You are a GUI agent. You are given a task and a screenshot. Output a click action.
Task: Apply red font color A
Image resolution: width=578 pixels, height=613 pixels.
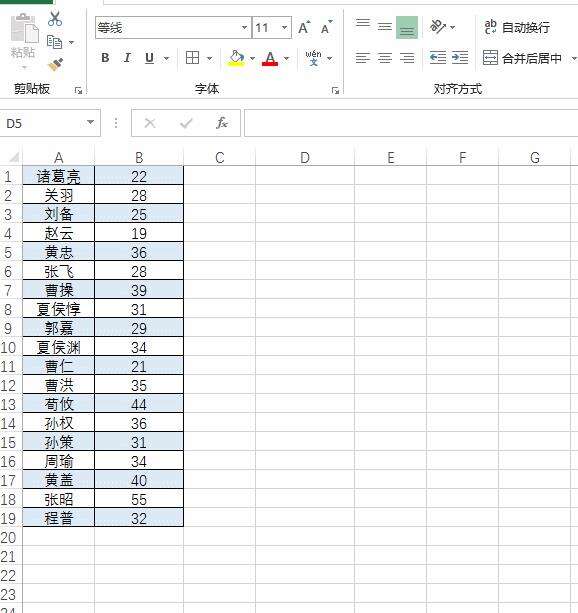[270, 58]
